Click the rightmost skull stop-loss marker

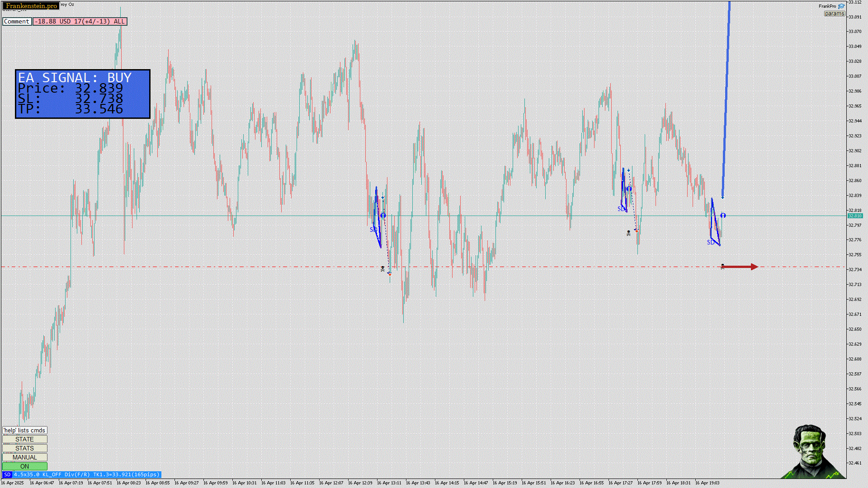(x=722, y=267)
